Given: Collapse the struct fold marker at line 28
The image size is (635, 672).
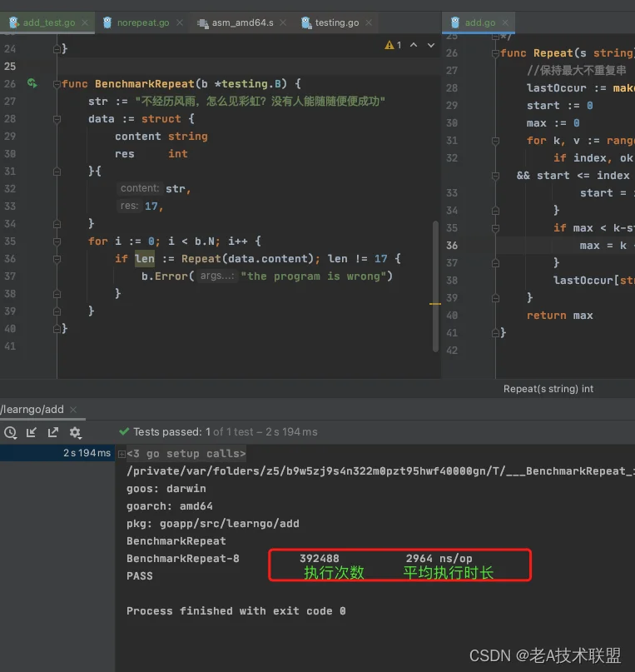Looking at the screenshot, I should tap(57, 119).
